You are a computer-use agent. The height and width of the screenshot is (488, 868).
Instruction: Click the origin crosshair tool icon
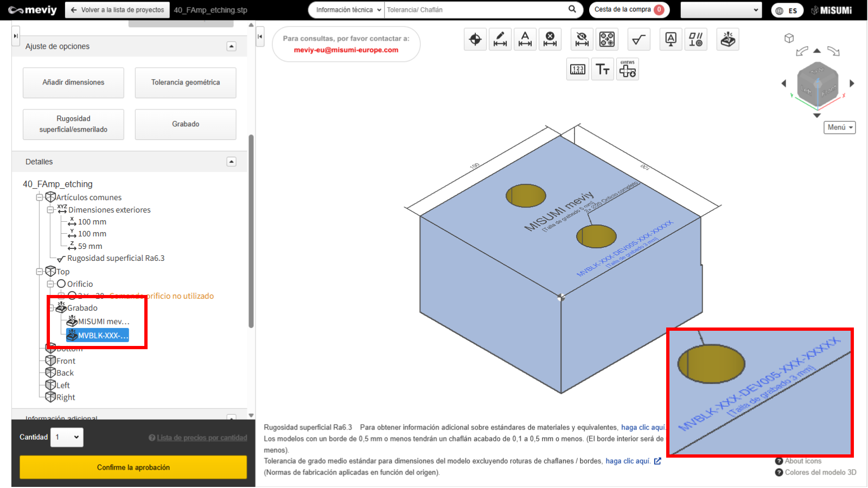475,40
